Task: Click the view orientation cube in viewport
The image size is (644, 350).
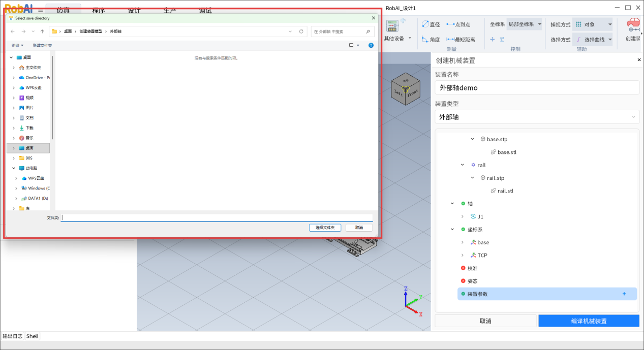Action: pos(405,89)
